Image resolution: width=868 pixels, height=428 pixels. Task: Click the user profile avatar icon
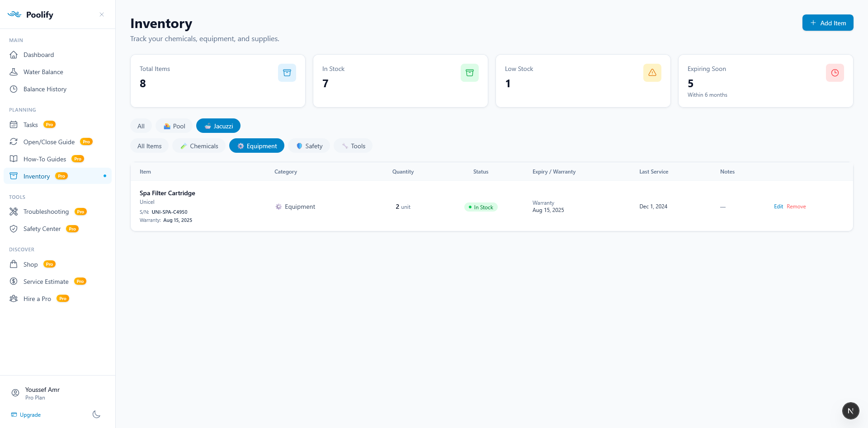point(15,393)
